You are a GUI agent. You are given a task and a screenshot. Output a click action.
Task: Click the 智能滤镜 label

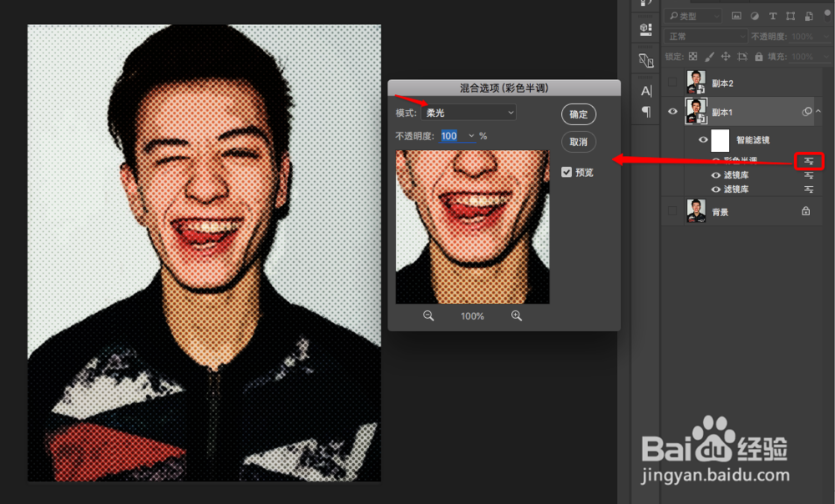tap(753, 140)
